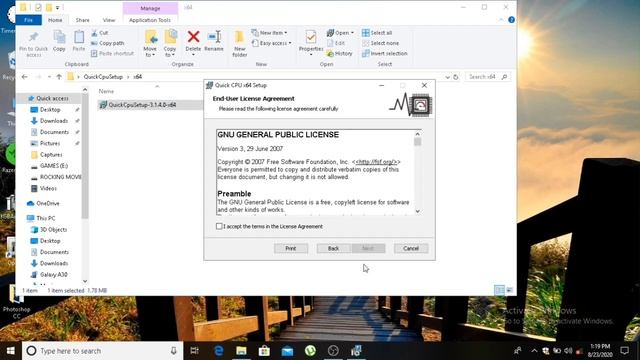Collapse the File Explorer ribbon
This screenshot has height=360, width=640.
501,20
